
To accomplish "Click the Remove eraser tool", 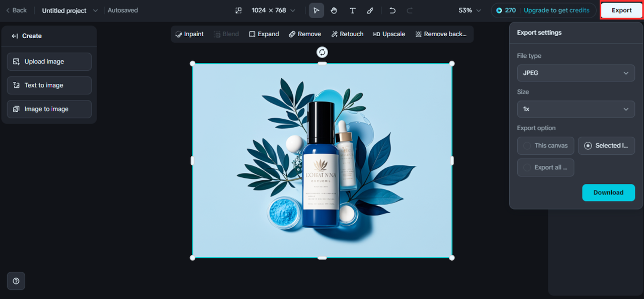I will 305,34.
